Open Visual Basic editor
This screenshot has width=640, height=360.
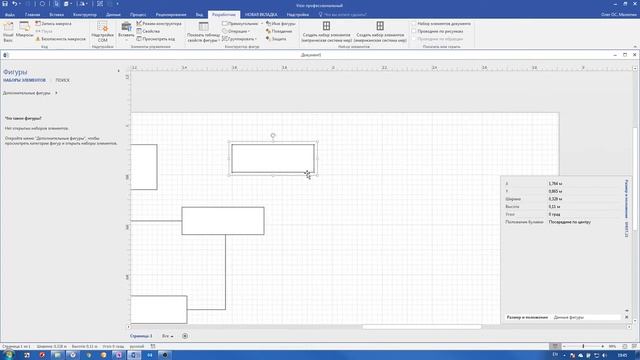point(8,32)
